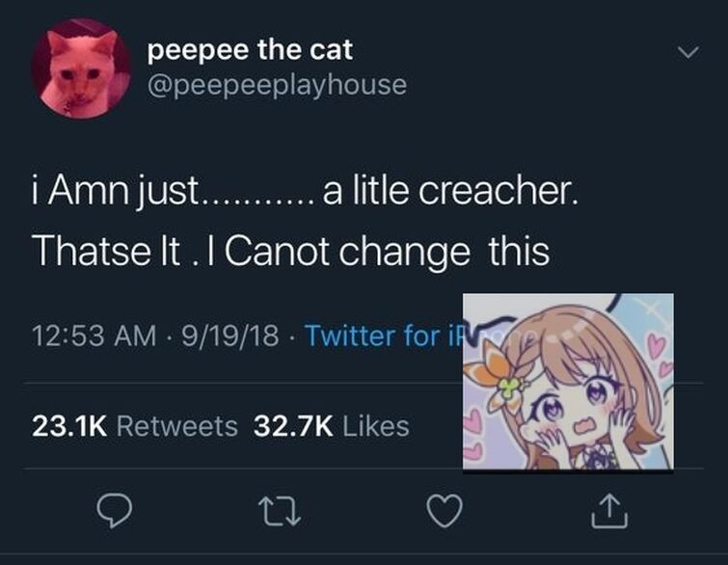
Task: Open the pink cat profile avatar
Action: (81, 68)
